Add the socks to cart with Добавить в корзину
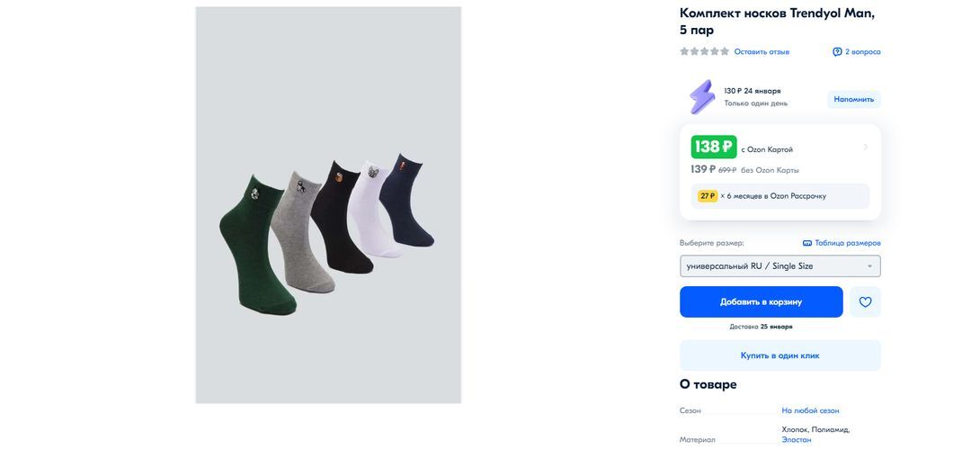The image size is (980, 450). point(761,302)
